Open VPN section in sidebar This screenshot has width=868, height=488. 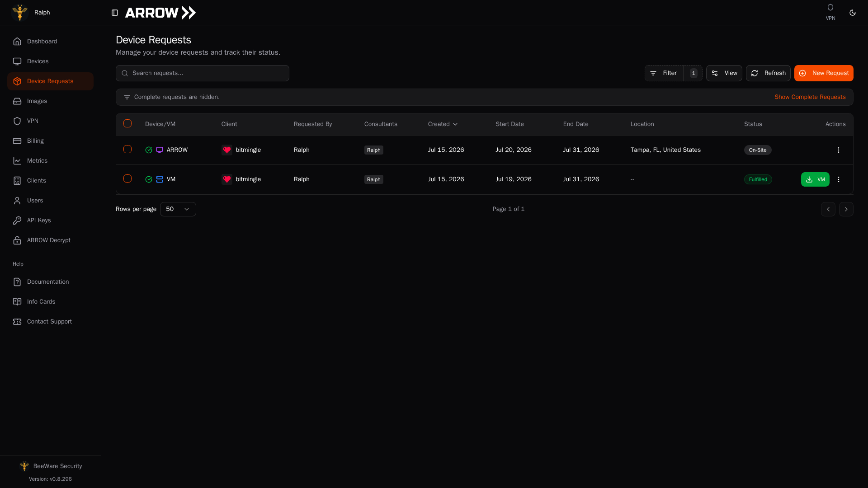pyautogui.click(x=50, y=121)
